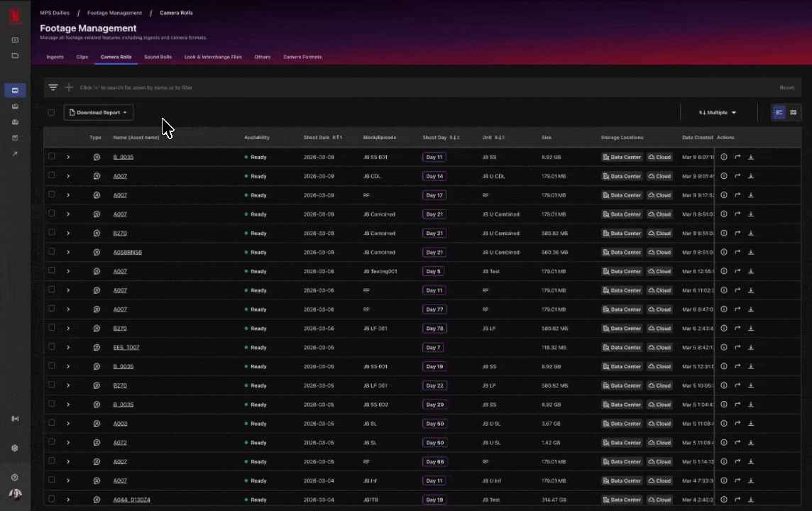Tick the select-all checkbox beside Download Report
Viewport: 812px width, 511px height.
(51, 112)
